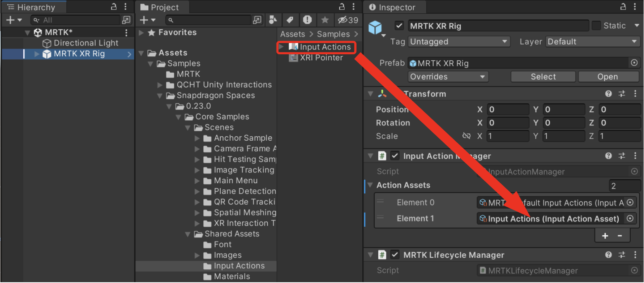
Task: Toggle MRTK Lifecycle Manager enabled checkbox
Action: [x=395, y=255]
